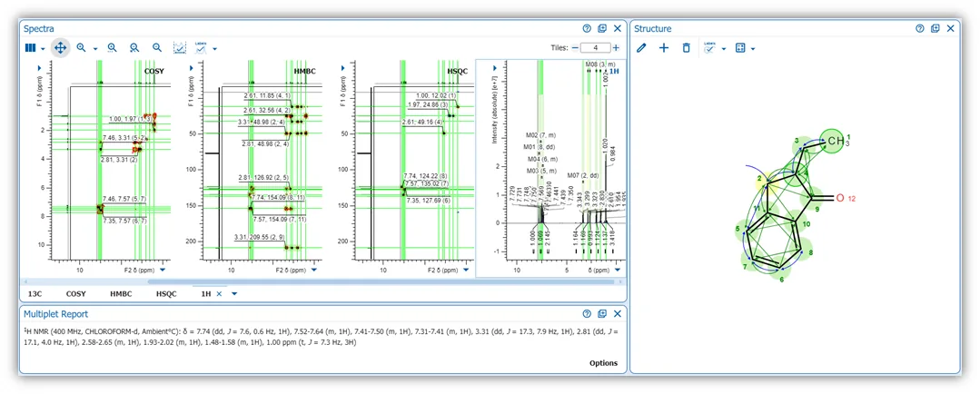Viewport: 980px width, 394px height.
Task: Click the plain magnifier zoom icon
Action: coord(157,47)
